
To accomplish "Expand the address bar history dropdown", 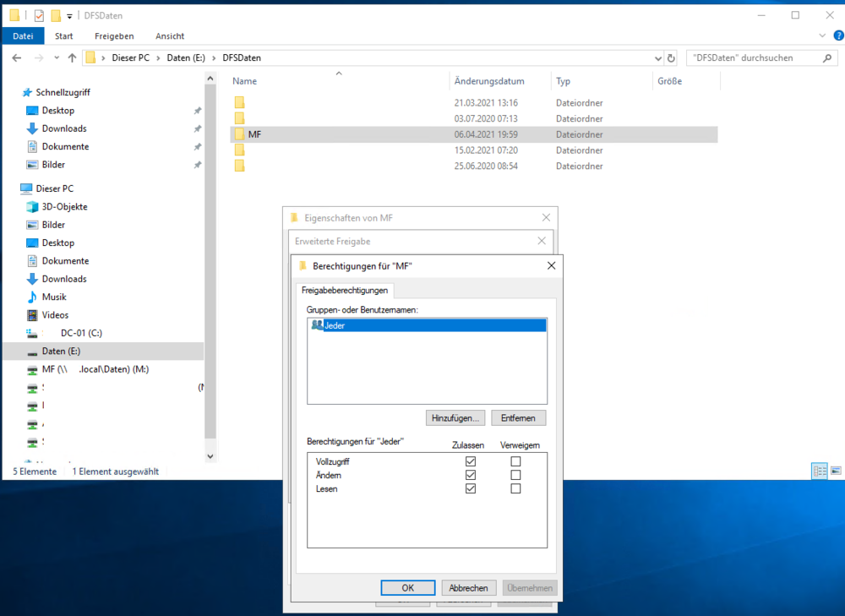I will click(659, 58).
